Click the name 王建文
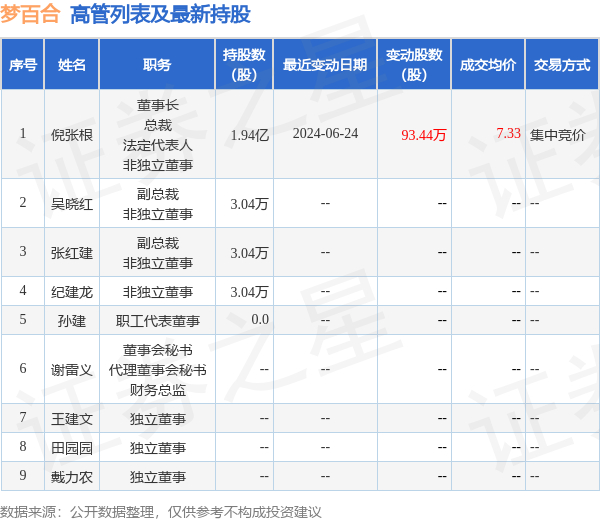Viewport: 600px width, 521px height. (72, 419)
